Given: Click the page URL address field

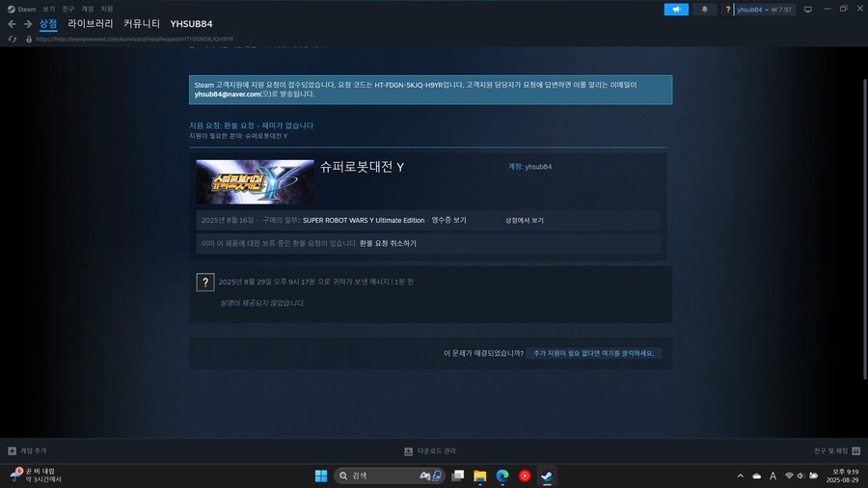Looking at the screenshot, I should (134, 40).
